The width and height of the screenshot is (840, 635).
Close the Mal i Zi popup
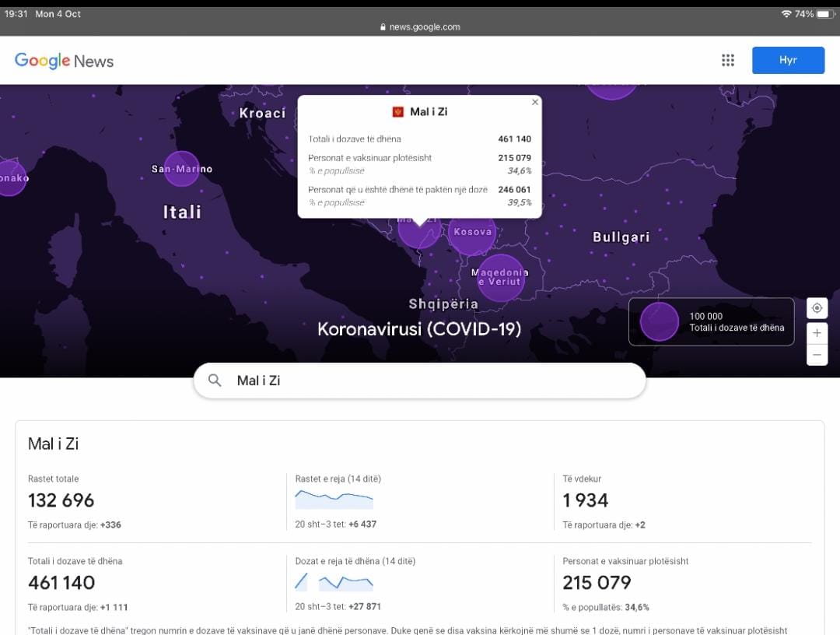(x=534, y=102)
